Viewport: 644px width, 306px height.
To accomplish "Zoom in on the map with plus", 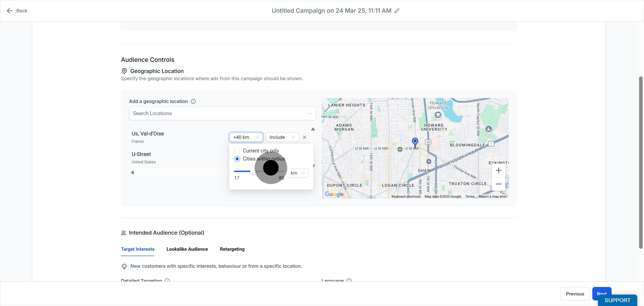I will point(498,170).
